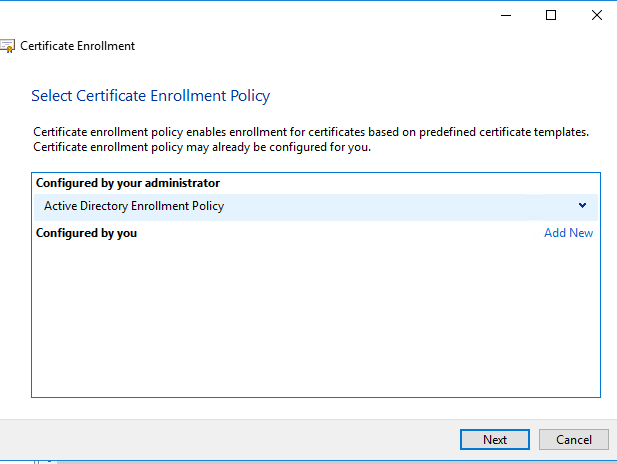Click the 'Configured by your administrator' header
Image resolution: width=617 pixels, height=464 pixels.
point(128,183)
